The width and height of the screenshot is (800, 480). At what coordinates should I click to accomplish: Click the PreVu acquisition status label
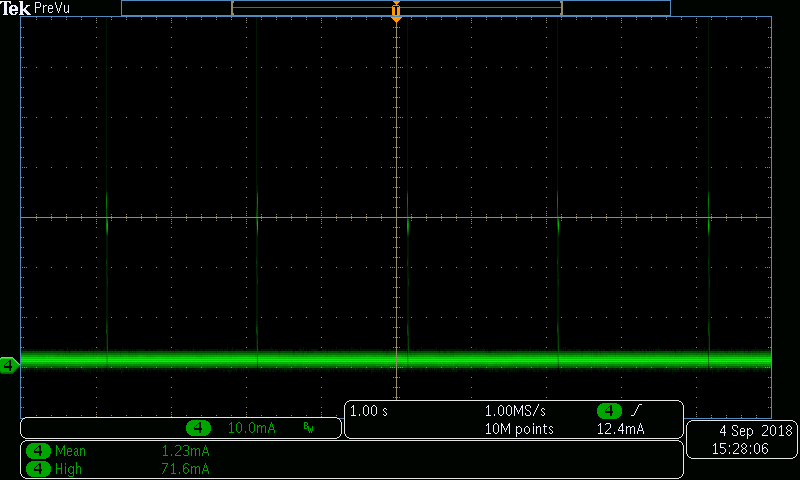pos(52,8)
